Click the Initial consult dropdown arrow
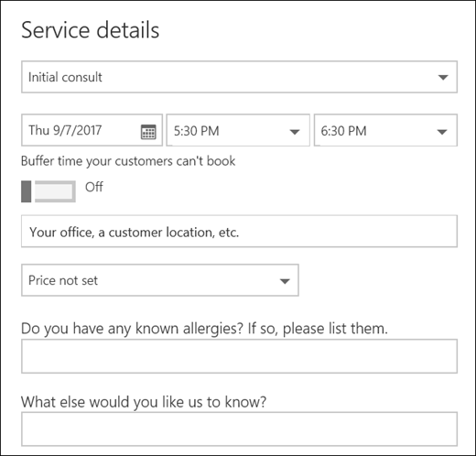Viewport: 476px width, 456px height. click(x=443, y=77)
